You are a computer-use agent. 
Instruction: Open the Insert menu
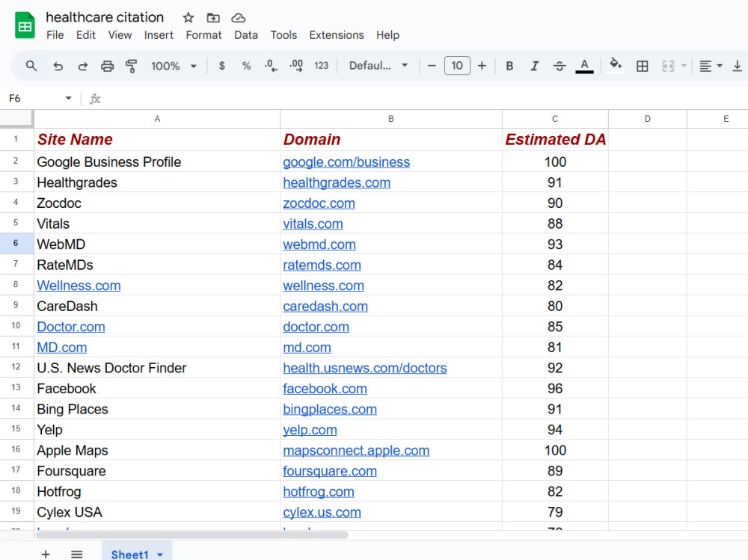pyautogui.click(x=159, y=35)
